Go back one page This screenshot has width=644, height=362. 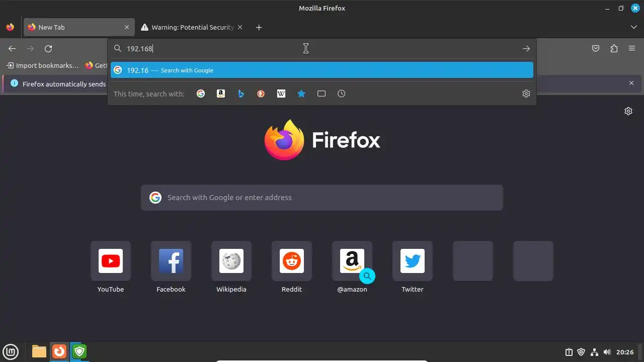tap(12, 49)
